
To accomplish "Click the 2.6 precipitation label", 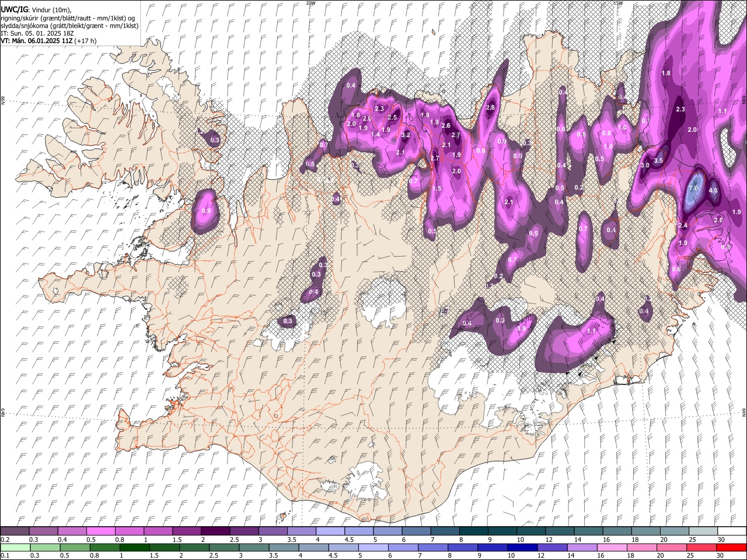I will coord(446,126).
